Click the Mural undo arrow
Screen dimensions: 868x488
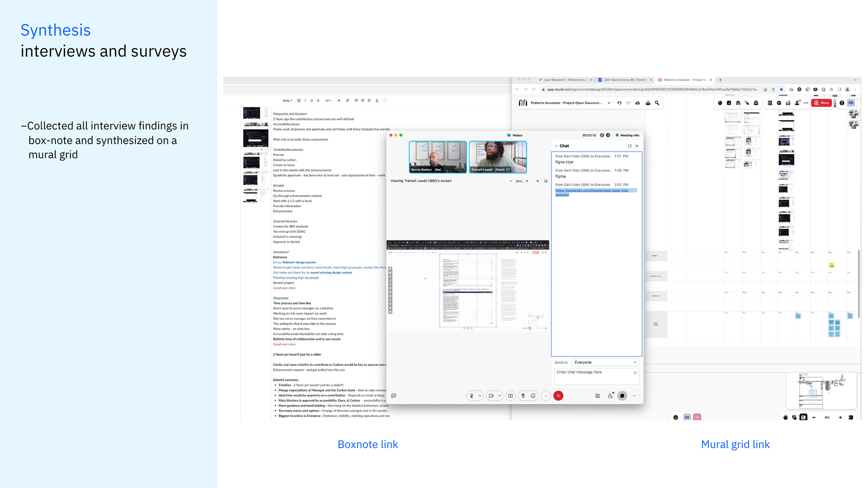[x=619, y=103]
